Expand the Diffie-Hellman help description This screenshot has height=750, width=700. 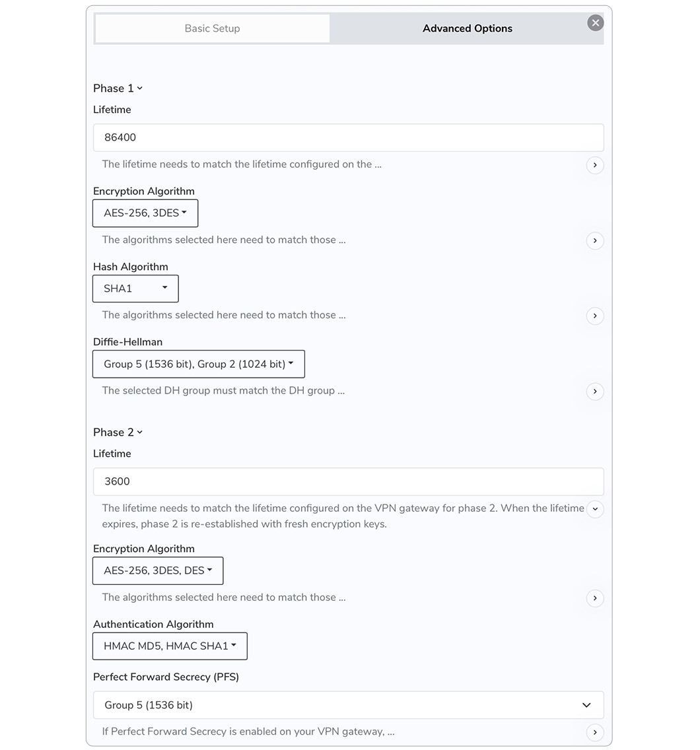tap(594, 392)
